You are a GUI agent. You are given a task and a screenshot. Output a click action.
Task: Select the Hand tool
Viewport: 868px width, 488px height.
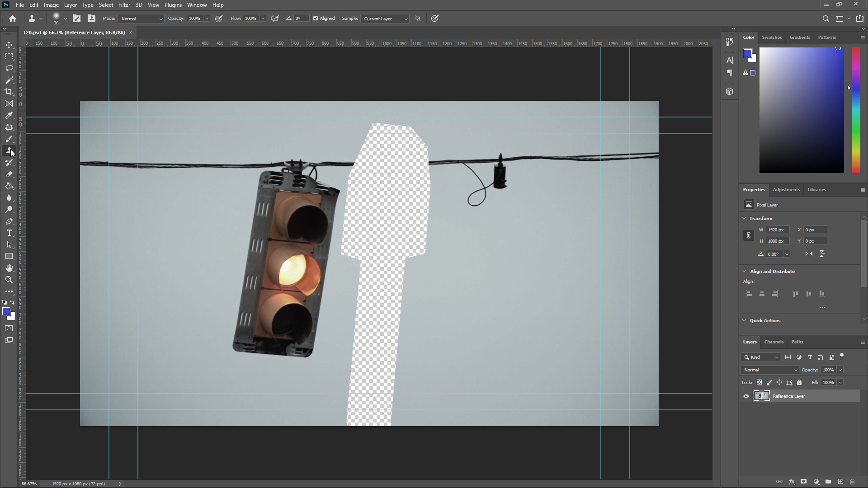[x=9, y=268]
